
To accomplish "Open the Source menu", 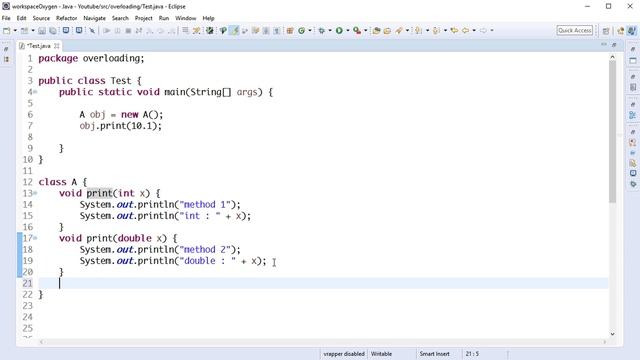I will pyautogui.click(x=41, y=18).
